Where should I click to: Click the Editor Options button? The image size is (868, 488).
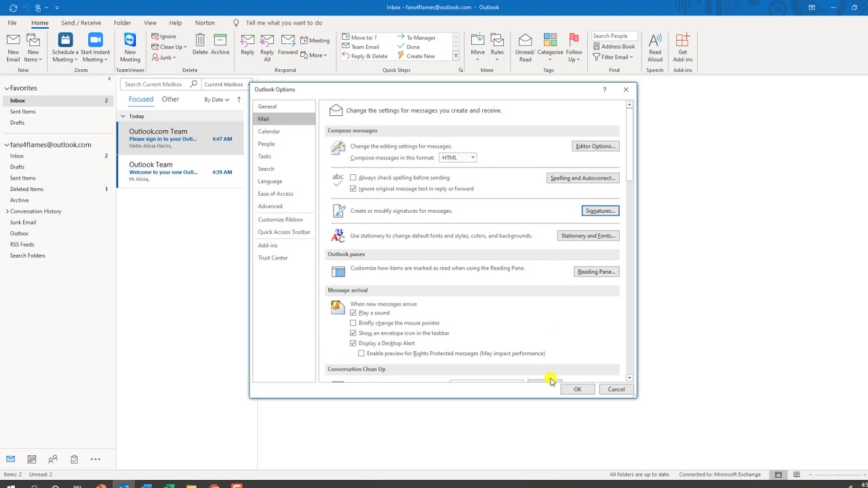click(x=595, y=146)
